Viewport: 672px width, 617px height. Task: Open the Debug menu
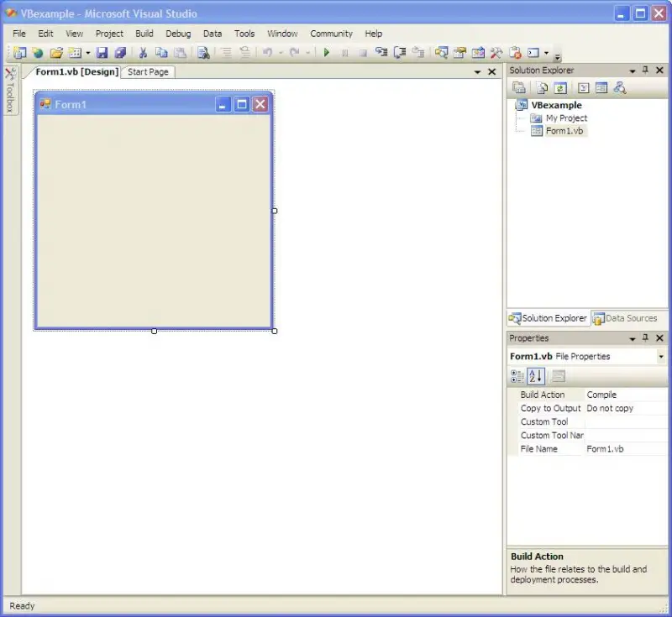pyautogui.click(x=178, y=34)
